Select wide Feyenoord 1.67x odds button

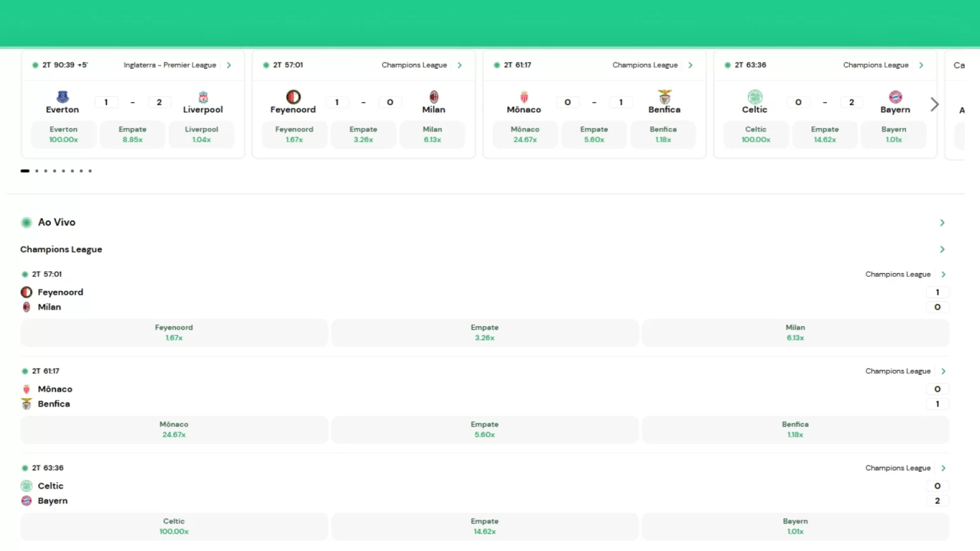pos(174,333)
